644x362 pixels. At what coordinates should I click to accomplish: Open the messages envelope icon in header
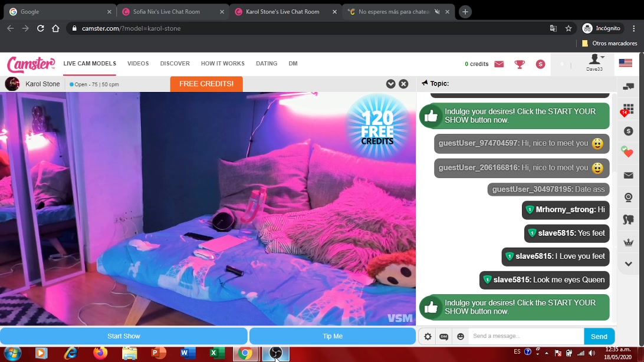pos(499,64)
